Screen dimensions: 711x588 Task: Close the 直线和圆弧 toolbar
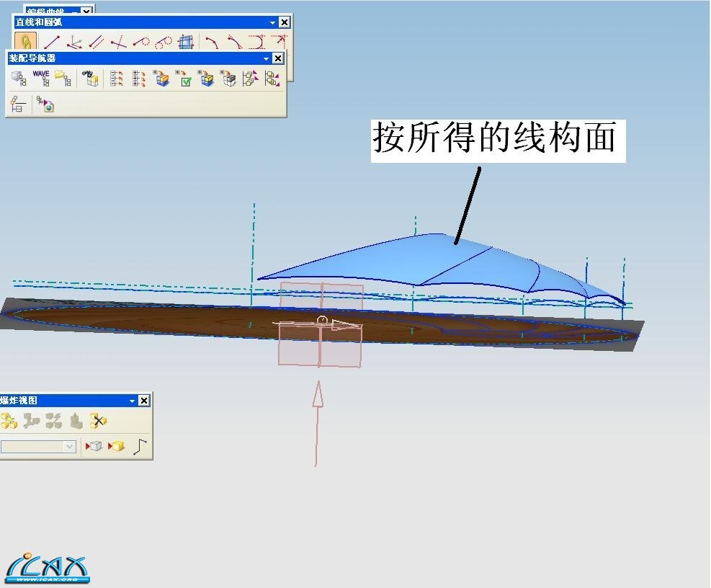point(285,22)
